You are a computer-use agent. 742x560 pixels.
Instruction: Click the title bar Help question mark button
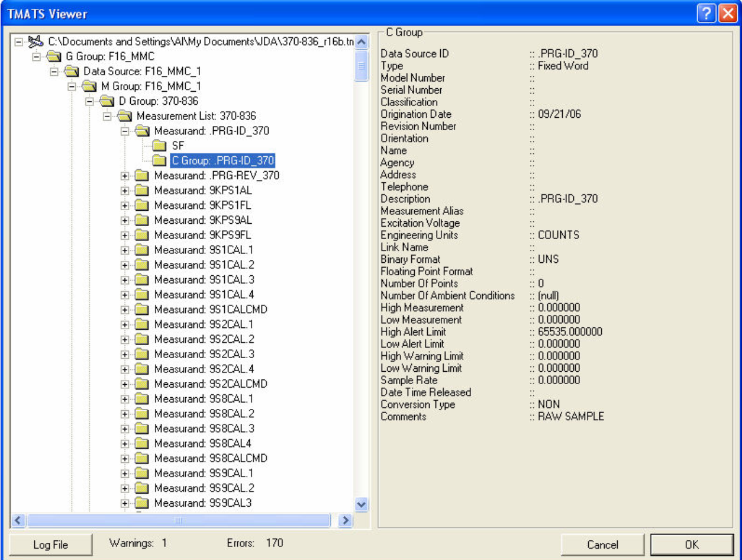tap(707, 13)
